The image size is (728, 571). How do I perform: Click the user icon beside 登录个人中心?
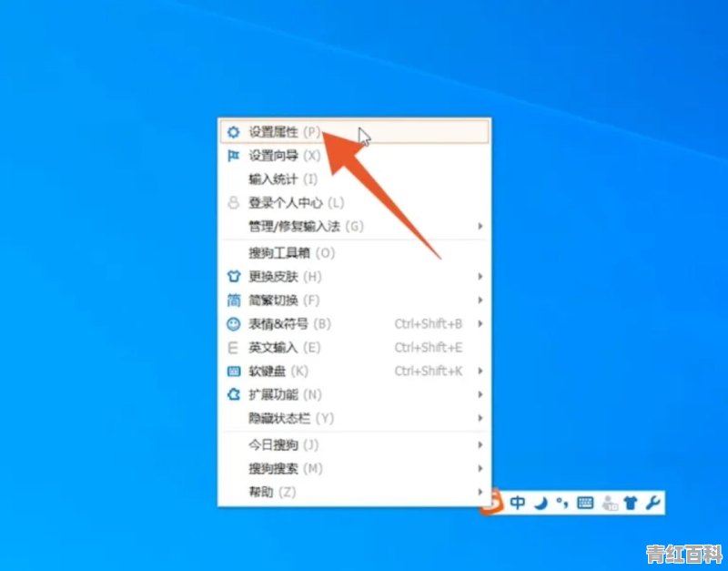tap(234, 202)
